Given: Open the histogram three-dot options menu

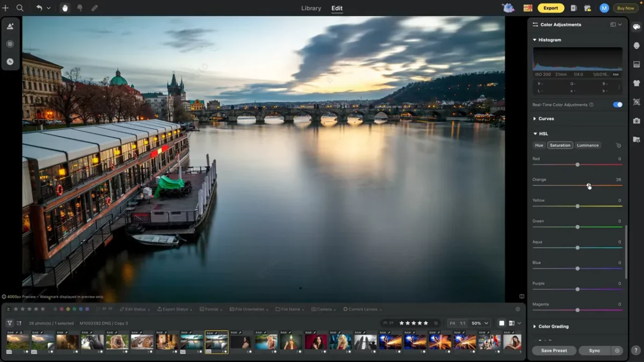Looking at the screenshot, I should [619, 87].
